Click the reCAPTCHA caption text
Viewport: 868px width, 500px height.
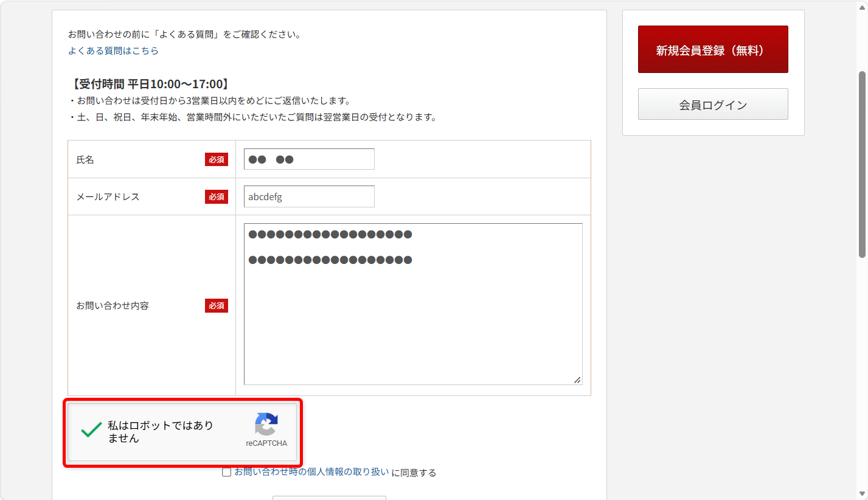pos(266,443)
